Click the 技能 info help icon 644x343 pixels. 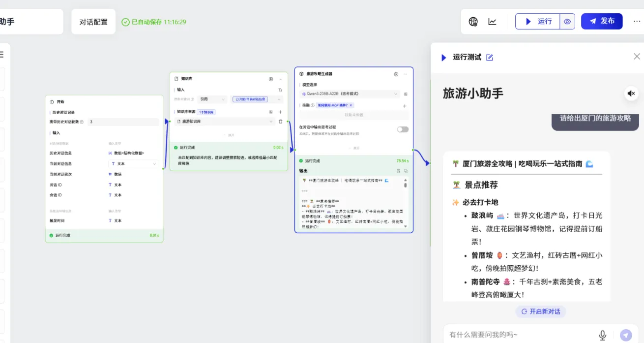click(x=312, y=105)
